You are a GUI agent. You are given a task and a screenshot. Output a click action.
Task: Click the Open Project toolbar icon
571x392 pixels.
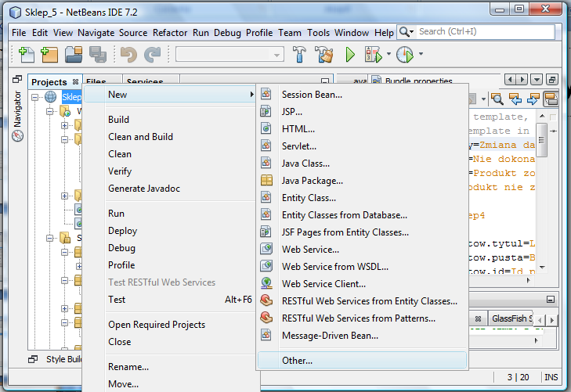[74, 55]
